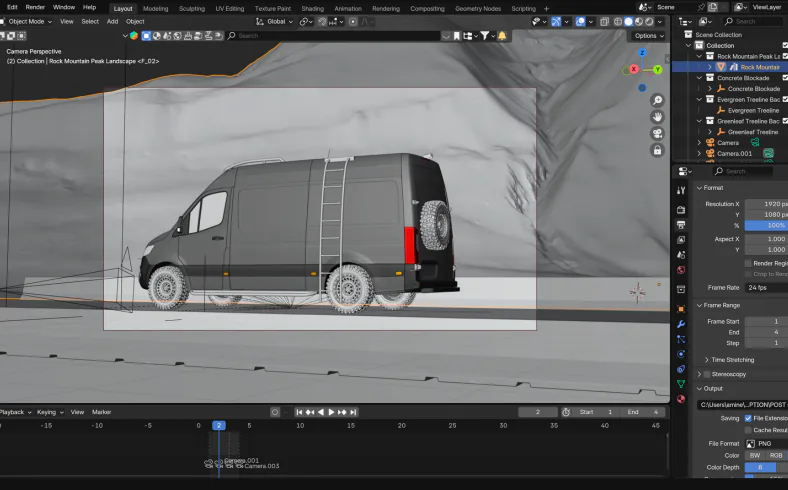Toggle the camera view gizmo icon

[x=657, y=134]
